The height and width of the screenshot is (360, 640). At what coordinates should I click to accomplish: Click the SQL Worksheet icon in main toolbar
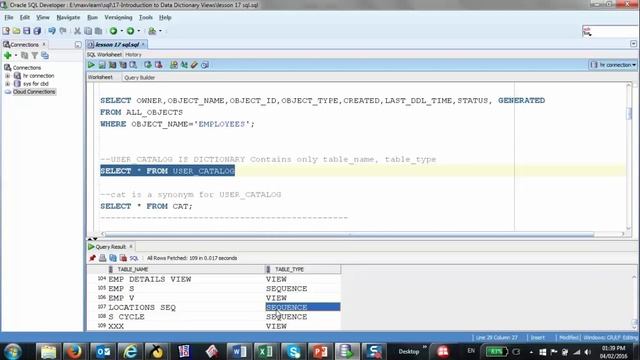point(152,31)
